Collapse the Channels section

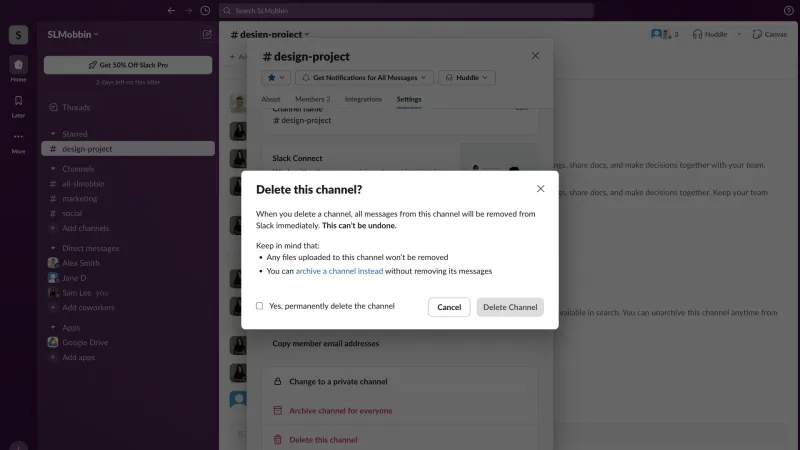pos(53,168)
